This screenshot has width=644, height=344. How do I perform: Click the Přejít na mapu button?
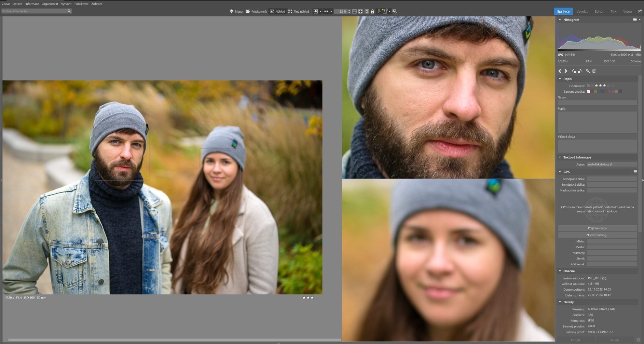(x=597, y=228)
